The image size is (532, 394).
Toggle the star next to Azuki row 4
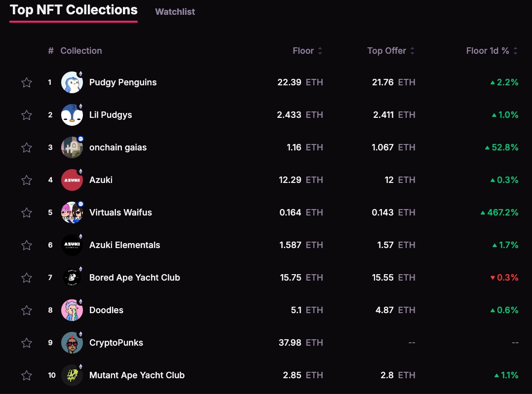click(27, 180)
